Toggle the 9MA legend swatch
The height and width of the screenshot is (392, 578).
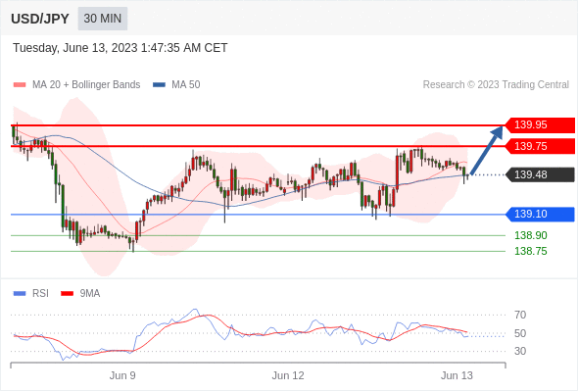[x=67, y=294]
